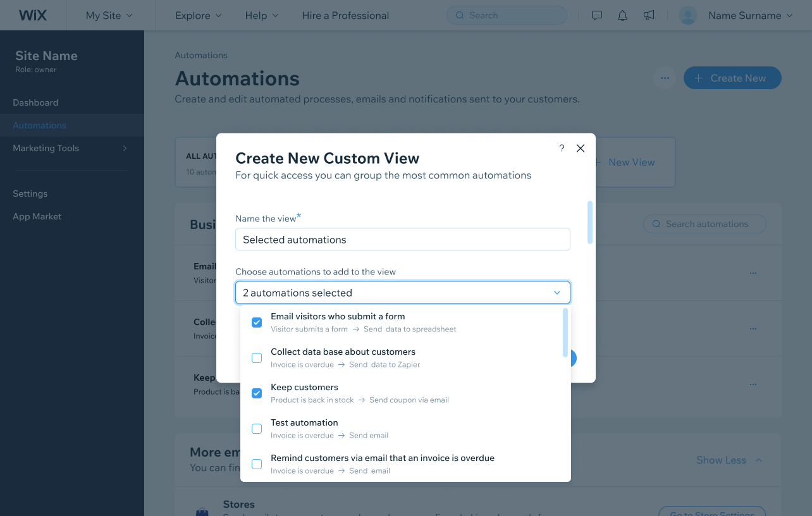The image size is (812, 516).
Task: Uncheck the Keep customers checkbox
Action: pos(257,393)
